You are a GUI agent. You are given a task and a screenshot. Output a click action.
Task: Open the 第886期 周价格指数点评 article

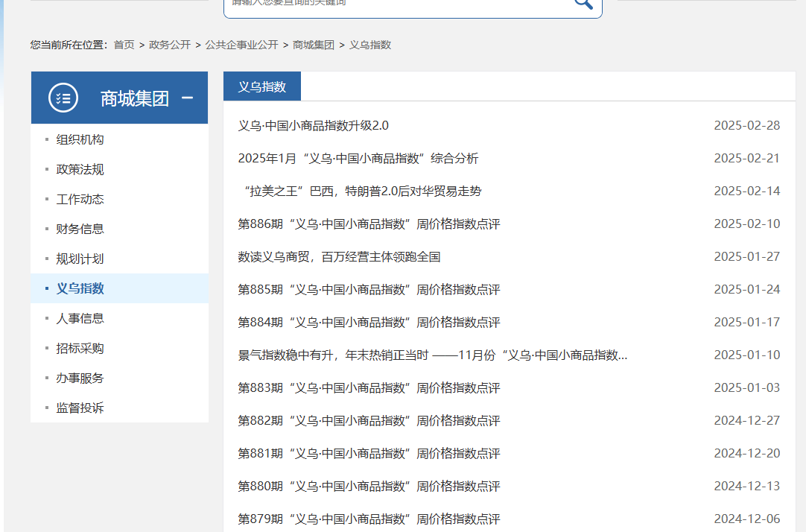pyautogui.click(x=369, y=224)
